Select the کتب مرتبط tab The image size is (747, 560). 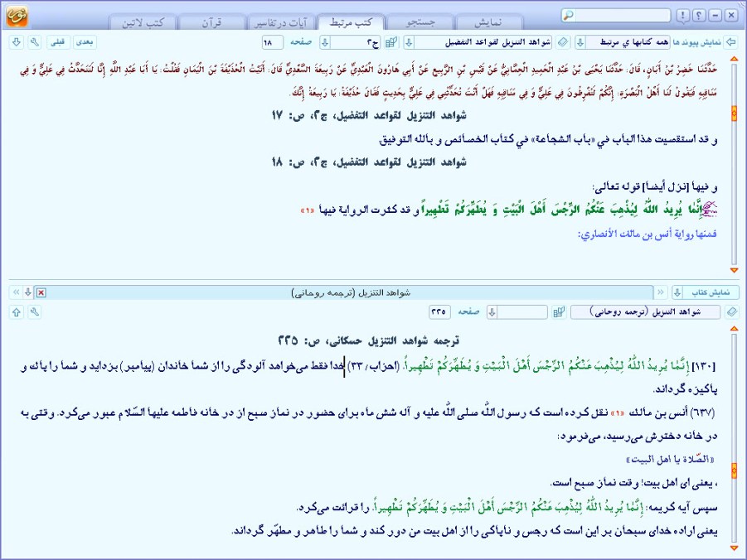coord(351,22)
